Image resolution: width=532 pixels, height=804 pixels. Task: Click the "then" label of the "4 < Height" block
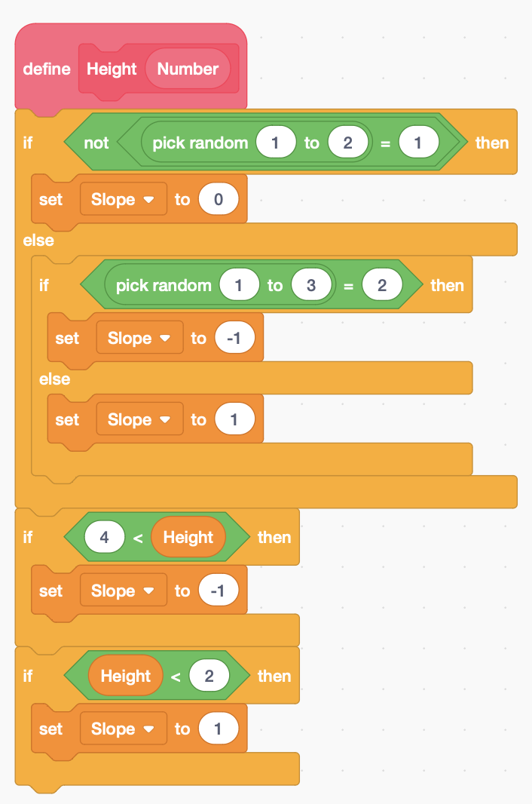click(x=274, y=538)
